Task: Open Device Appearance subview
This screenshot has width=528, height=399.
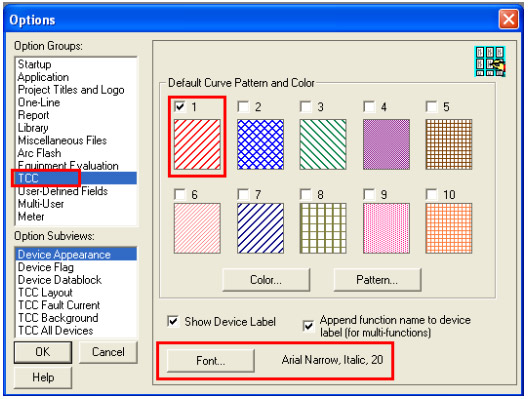Action: [x=76, y=254]
